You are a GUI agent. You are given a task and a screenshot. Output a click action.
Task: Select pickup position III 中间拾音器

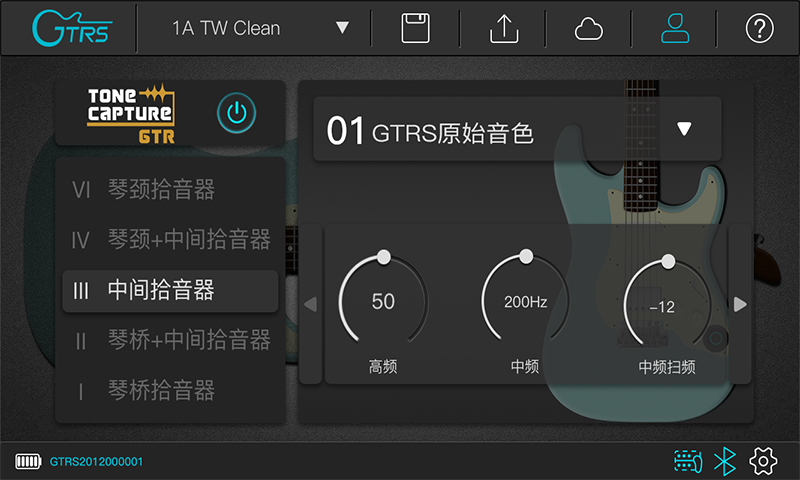point(170,291)
